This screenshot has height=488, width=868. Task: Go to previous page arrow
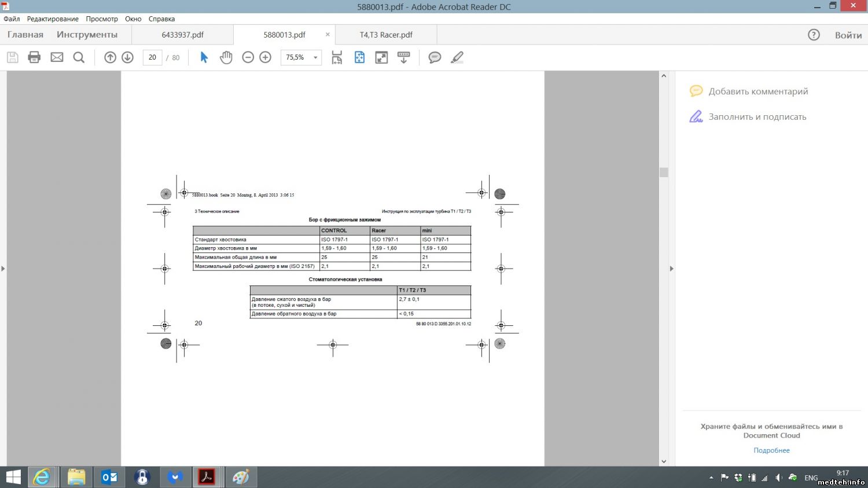pyautogui.click(x=110, y=57)
